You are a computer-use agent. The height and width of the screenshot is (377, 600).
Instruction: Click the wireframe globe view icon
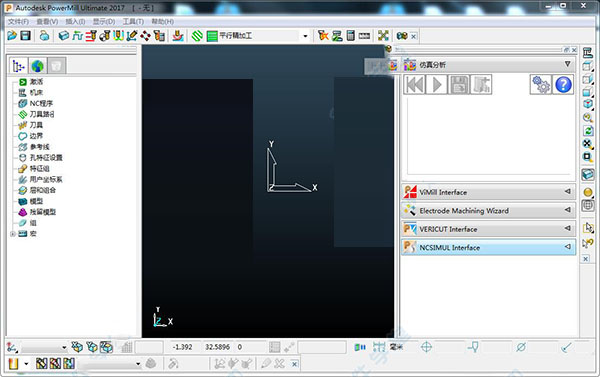588,206
